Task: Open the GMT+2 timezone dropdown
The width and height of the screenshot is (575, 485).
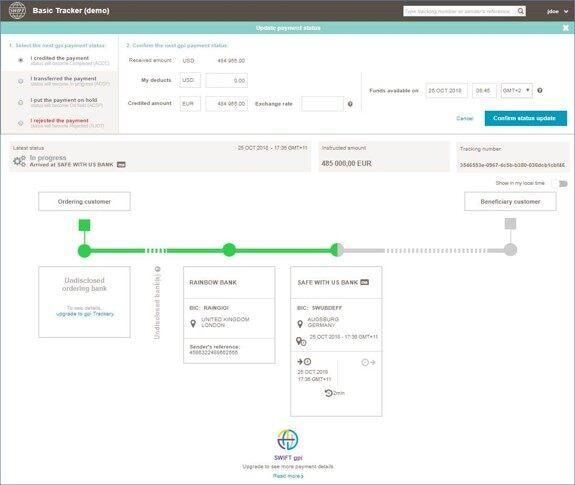Action: 517,90
